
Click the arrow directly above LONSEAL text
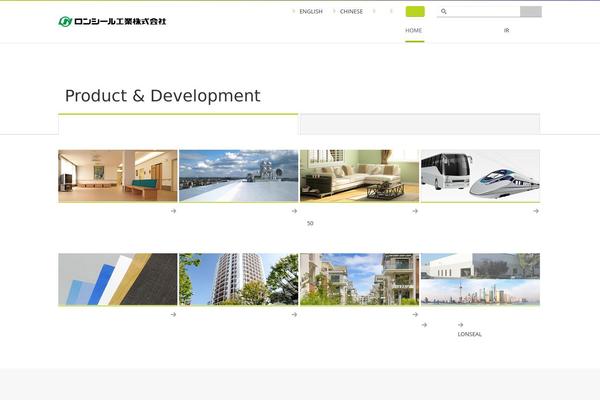pos(460,325)
